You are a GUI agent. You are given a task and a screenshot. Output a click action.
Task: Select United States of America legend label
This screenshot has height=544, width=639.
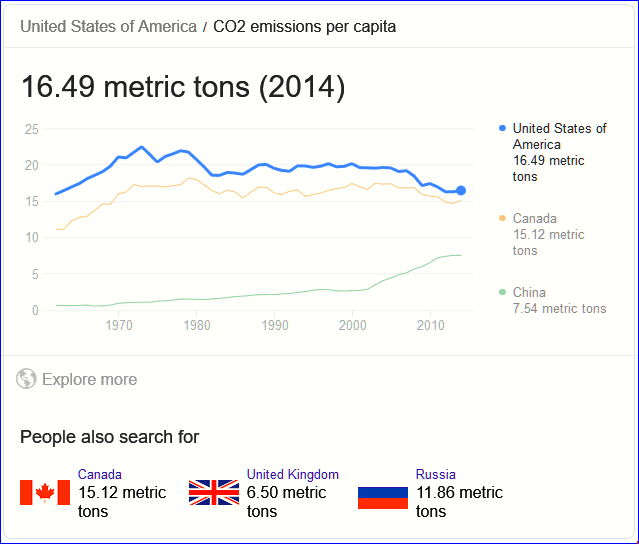click(x=559, y=136)
